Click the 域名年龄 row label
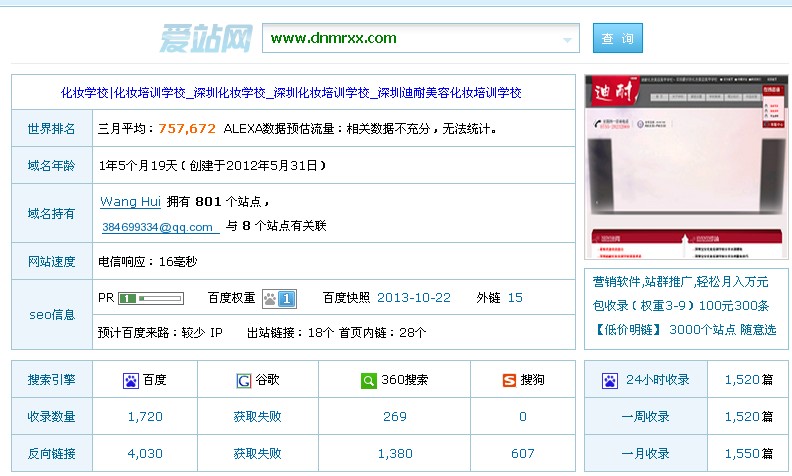Screen dimensions: 792x476 point(52,165)
